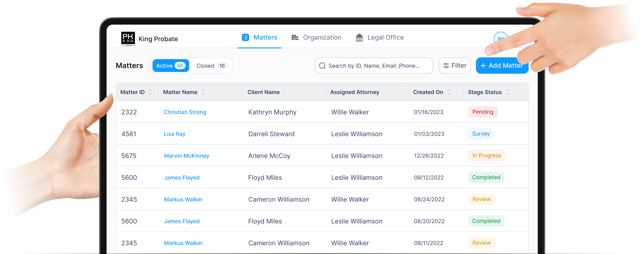
Task: Open the Organization tab
Action: tap(322, 38)
